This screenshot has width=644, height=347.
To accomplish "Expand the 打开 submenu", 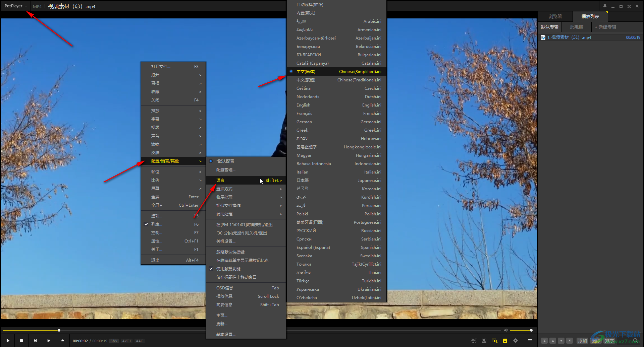I will (x=173, y=75).
